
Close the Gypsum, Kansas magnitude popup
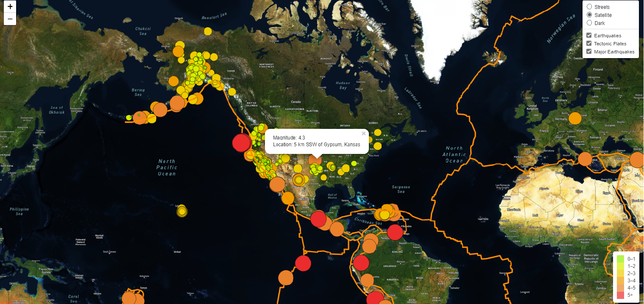click(363, 133)
